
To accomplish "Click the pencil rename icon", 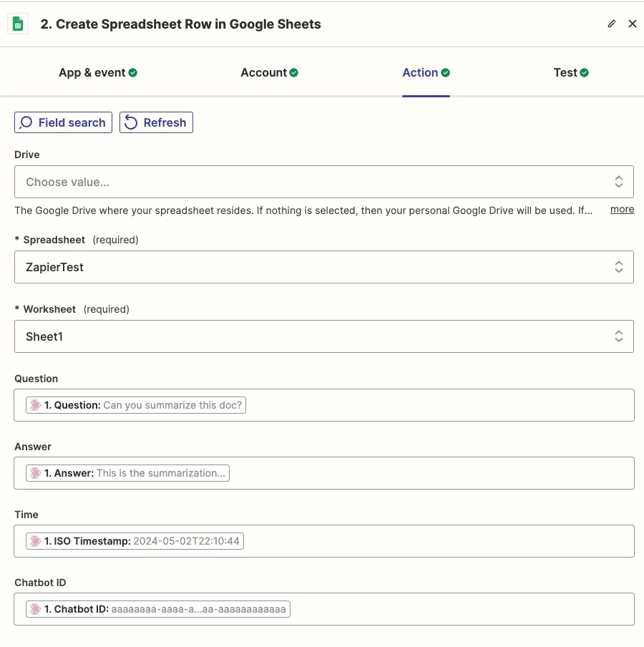I will pyautogui.click(x=611, y=24).
